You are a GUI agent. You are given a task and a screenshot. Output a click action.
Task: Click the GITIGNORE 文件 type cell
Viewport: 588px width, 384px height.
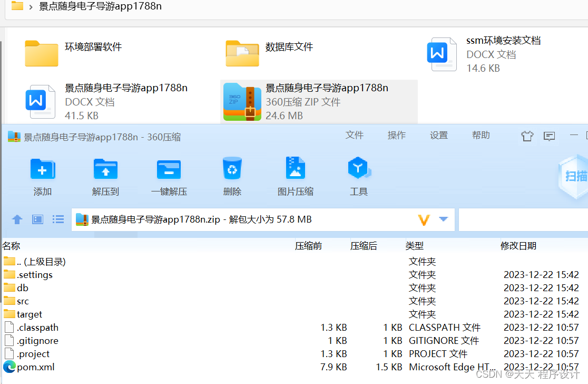click(x=444, y=340)
